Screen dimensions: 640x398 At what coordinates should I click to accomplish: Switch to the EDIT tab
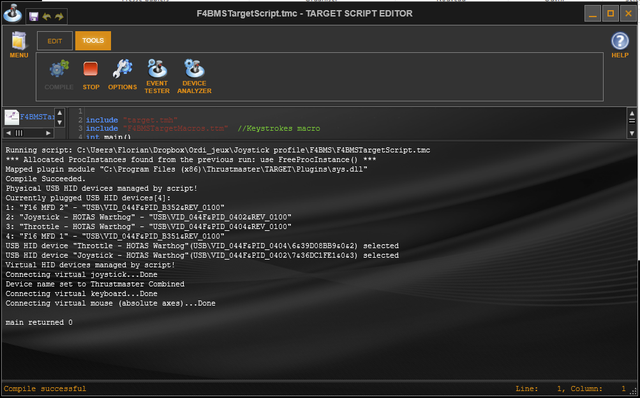(55, 41)
